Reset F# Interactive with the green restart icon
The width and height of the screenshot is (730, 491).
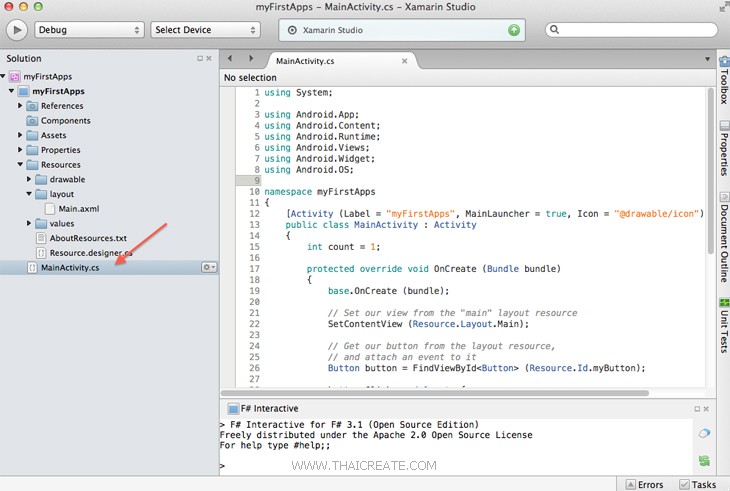click(x=704, y=461)
